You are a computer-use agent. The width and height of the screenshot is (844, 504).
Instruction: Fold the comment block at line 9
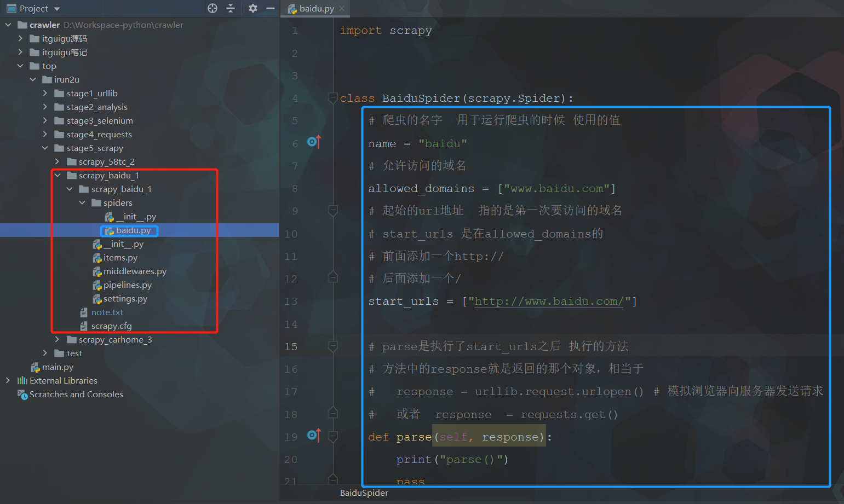tap(333, 211)
